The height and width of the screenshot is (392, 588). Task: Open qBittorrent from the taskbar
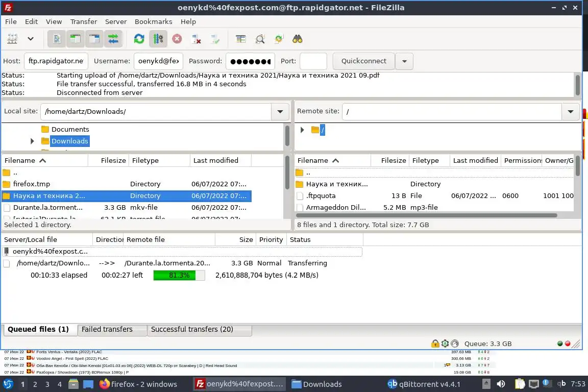(x=424, y=384)
